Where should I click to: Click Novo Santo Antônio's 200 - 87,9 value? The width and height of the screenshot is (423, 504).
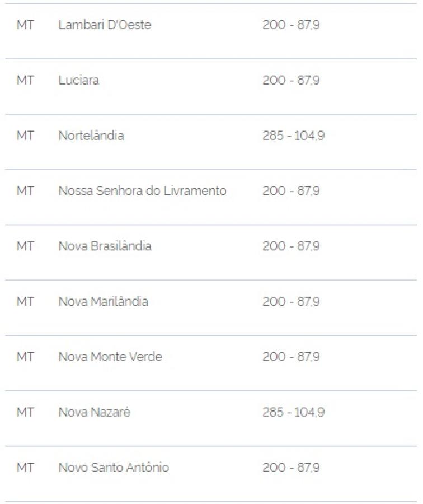click(x=291, y=467)
